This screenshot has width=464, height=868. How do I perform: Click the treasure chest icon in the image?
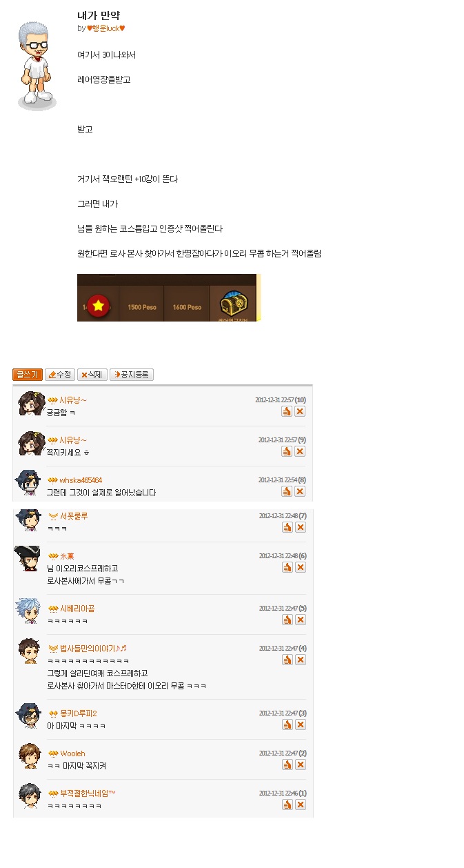click(234, 304)
